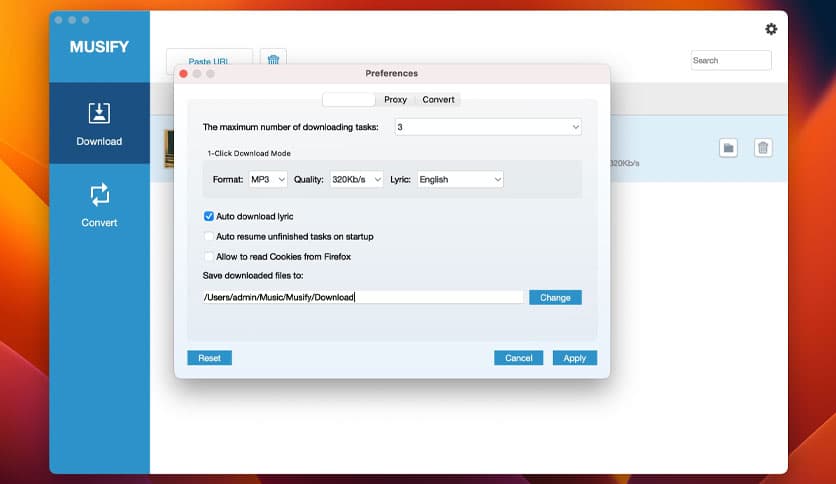836x484 pixels.
Task: Open the settings gear icon
Action: click(x=770, y=29)
